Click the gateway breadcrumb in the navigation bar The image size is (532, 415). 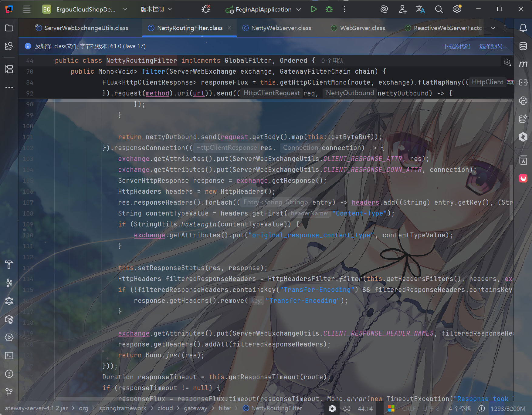pos(195,408)
